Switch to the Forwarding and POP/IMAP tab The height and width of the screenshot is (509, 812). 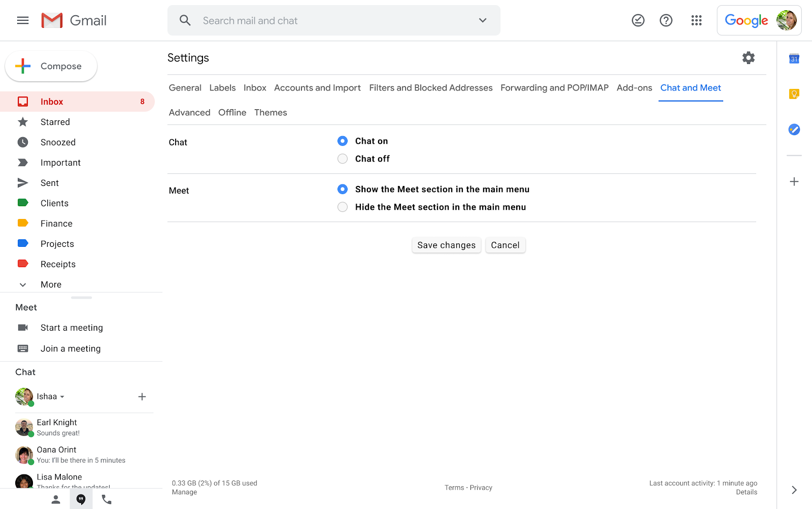coord(554,87)
